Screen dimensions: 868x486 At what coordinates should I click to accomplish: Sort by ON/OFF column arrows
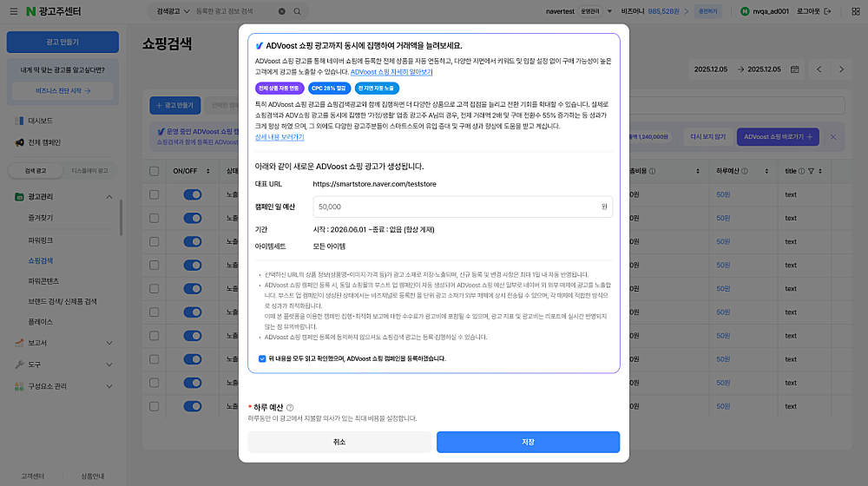coord(208,171)
